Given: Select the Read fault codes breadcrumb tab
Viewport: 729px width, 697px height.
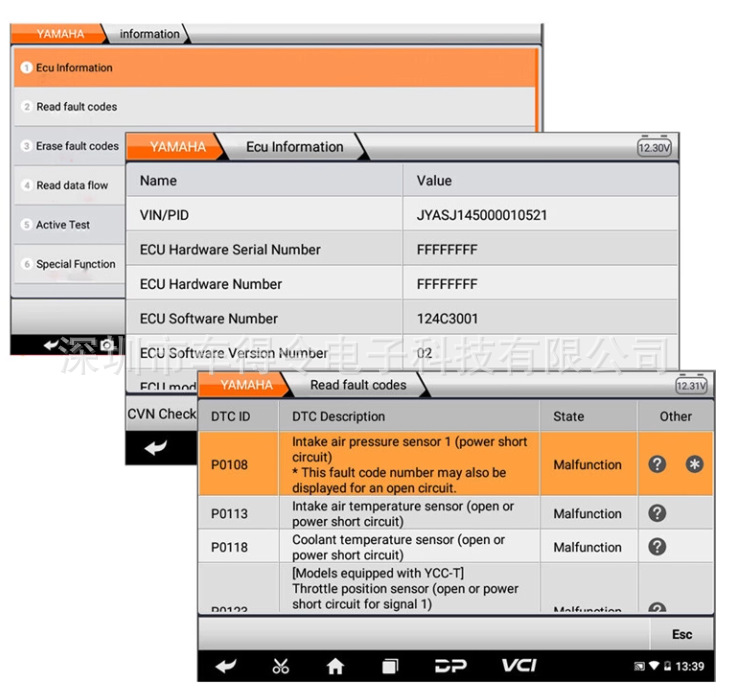Looking at the screenshot, I should [x=358, y=385].
